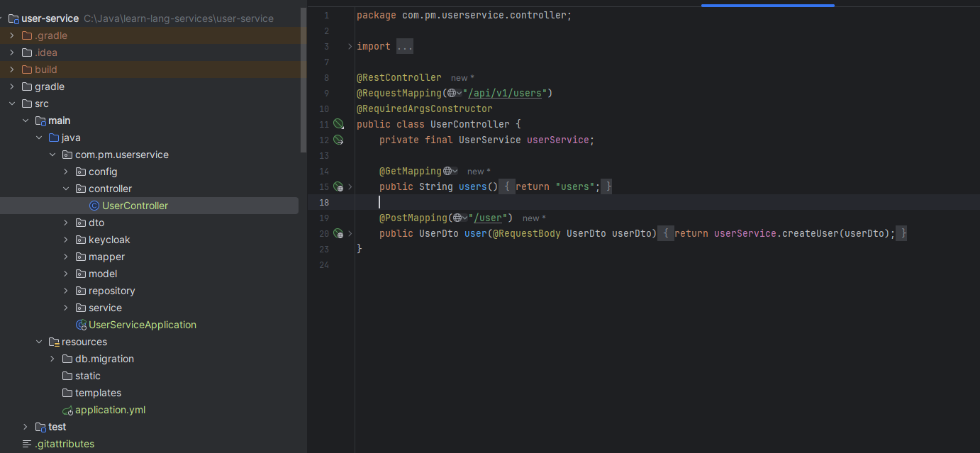Click the user-service project module icon
The image size is (980, 453).
click(13, 18)
